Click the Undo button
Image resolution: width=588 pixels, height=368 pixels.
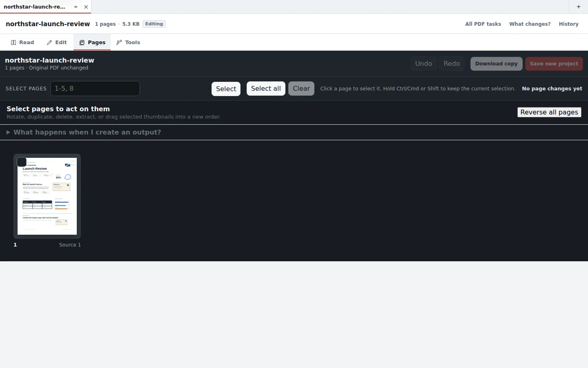click(423, 64)
